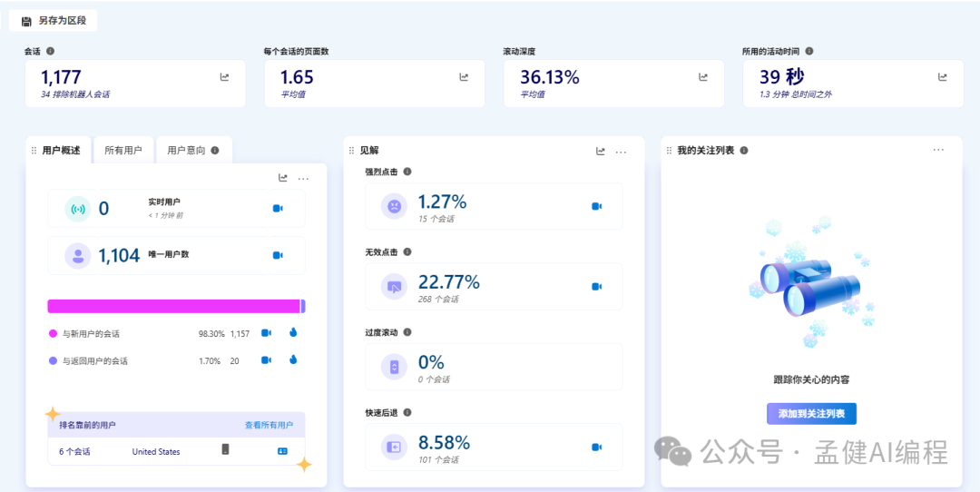Open chart icon in 见解 panel header

pos(601,152)
